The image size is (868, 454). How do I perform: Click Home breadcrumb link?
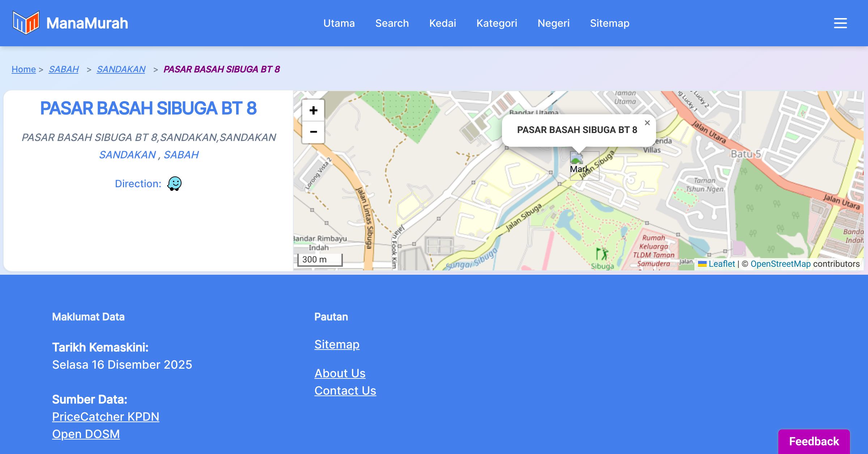point(24,69)
